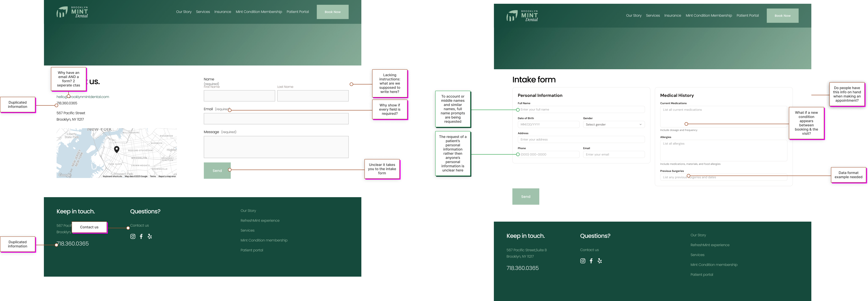Screen dimensions: 868x301
Task: Click Facebook icon in left mockup footer
Action: click(x=141, y=237)
